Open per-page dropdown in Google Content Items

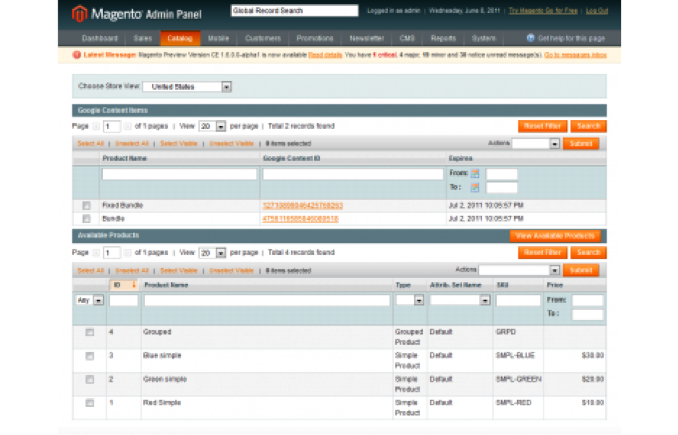(x=212, y=126)
